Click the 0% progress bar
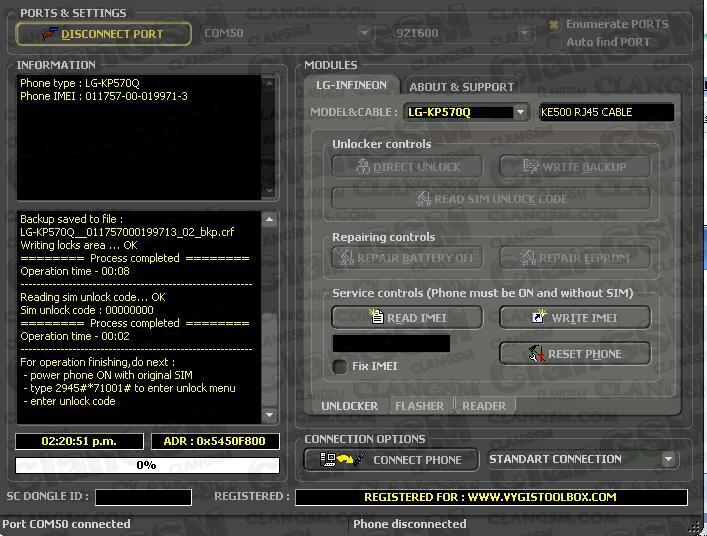This screenshot has height=536, width=707. (x=147, y=465)
